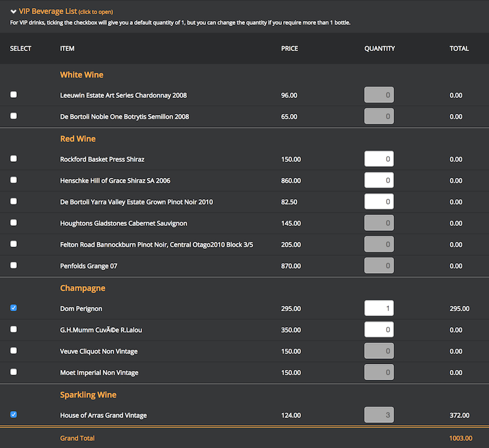Open the VIP Beverage List heading link

click(x=66, y=11)
